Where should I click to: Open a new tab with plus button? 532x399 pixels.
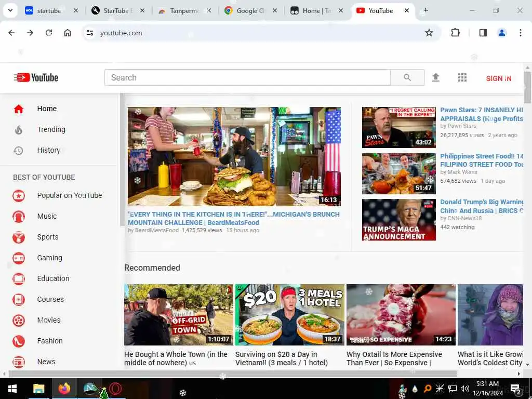coord(426,10)
